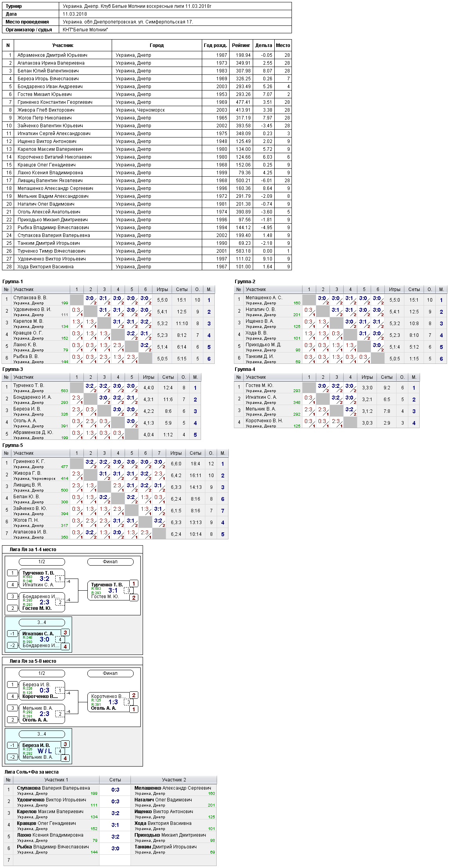Click organizer value КНТ"Белые Молнии"

[85, 30]
